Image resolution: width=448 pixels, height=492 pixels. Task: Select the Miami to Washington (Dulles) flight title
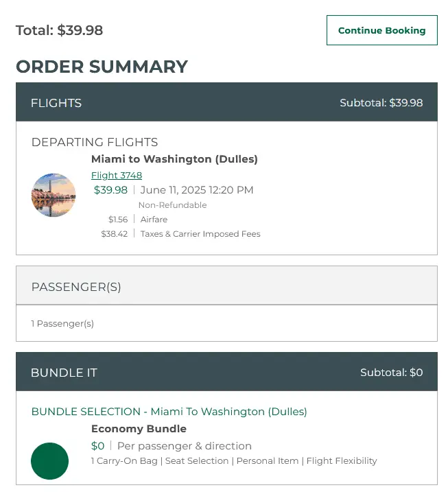coord(174,159)
